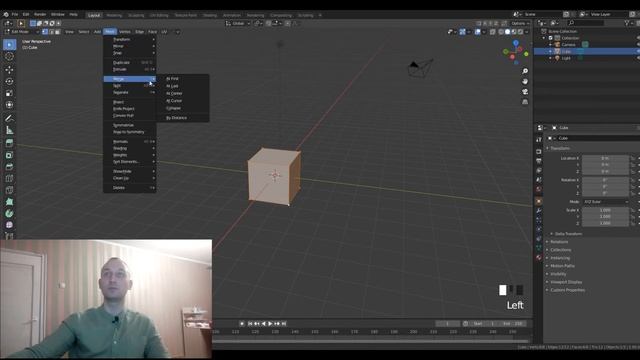Image resolution: width=640 pixels, height=360 pixels.
Task: Click the Location X value field
Action: 605,158
